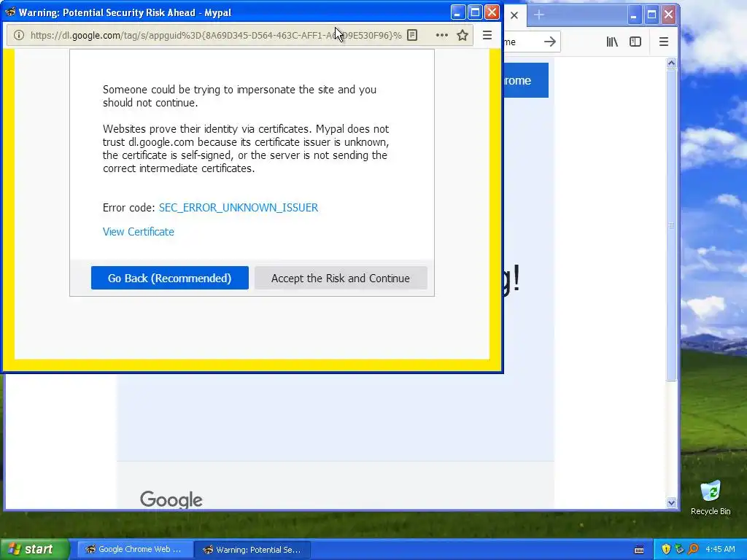Click the keyboard icon in the taskbar
The image size is (747, 560).
[639, 550]
